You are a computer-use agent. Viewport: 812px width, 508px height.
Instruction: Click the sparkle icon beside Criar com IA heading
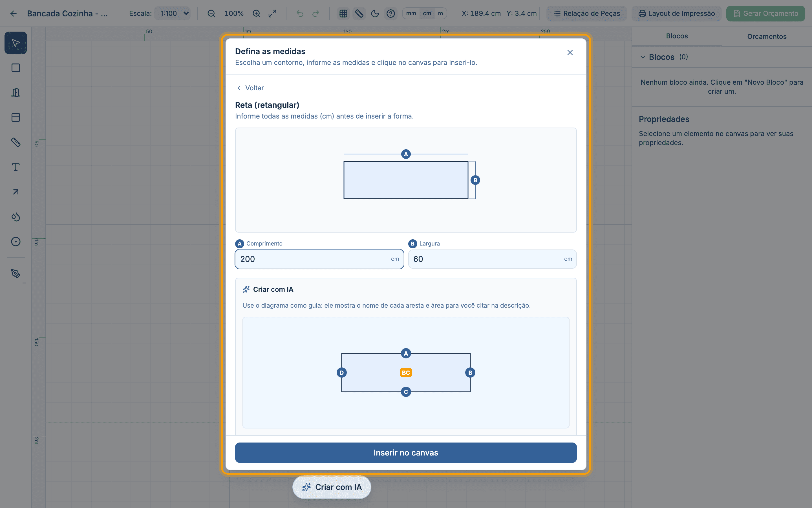tap(246, 289)
